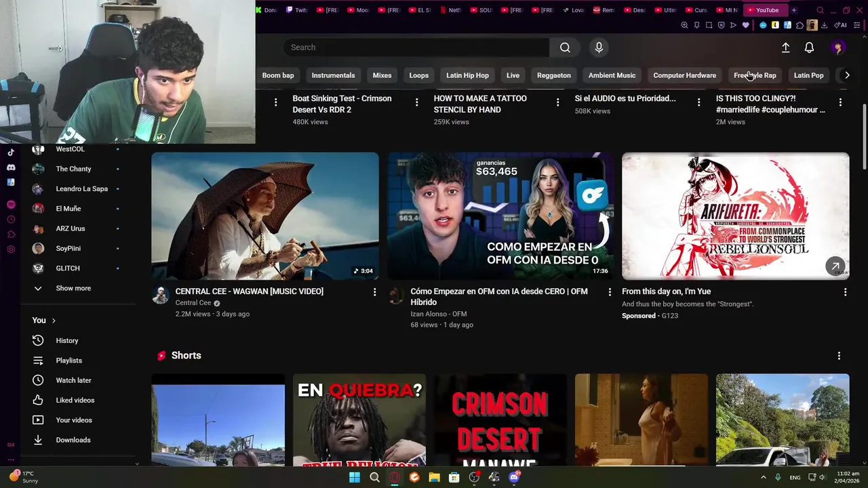This screenshot has width=868, height=488.
Task: Open options for Central Cee WAGWAN video
Action: (374, 292)
